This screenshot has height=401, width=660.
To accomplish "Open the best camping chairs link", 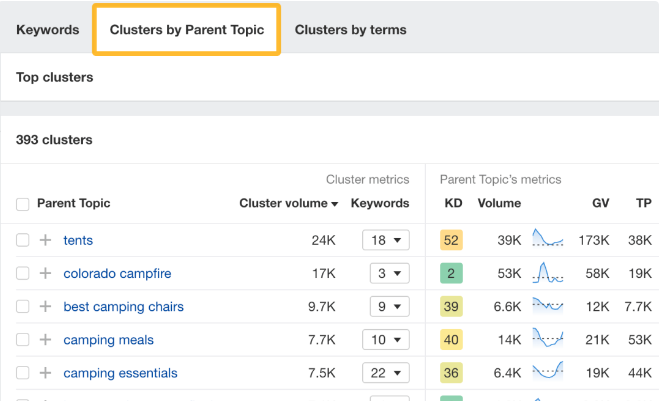I will (x=123, y=307).
